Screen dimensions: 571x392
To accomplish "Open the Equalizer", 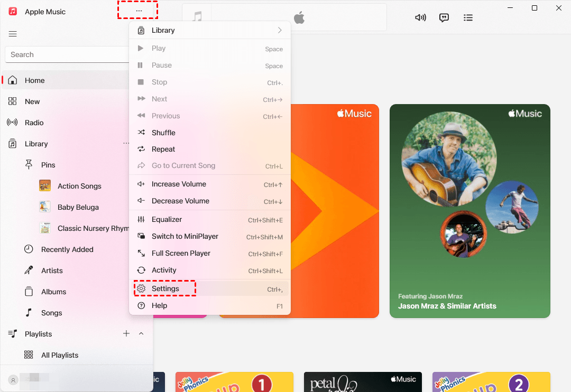I will [210, 219].
